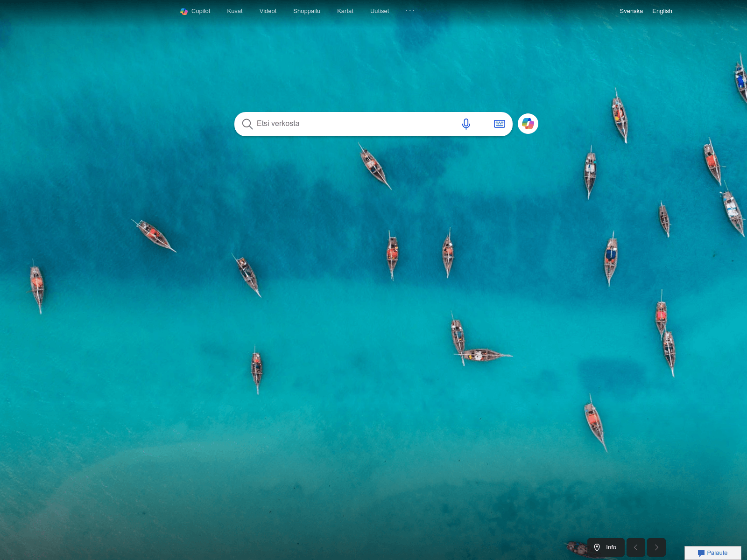Start voice search with microphone icon
The image size is (747, 560).
point(466,124)
